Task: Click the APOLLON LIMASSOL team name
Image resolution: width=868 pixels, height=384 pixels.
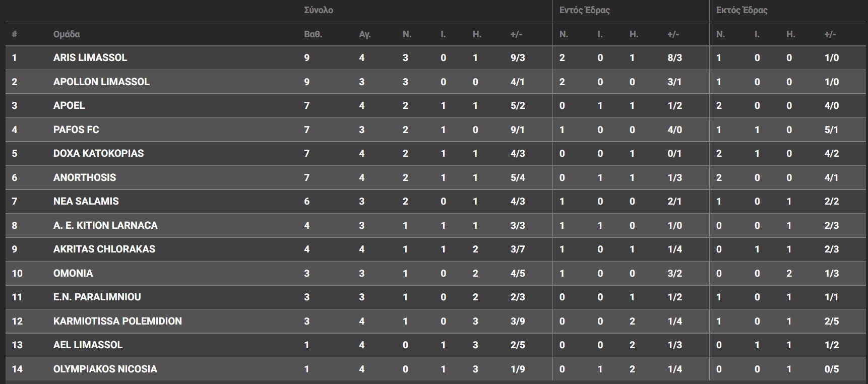Action: tap(101, 82)
